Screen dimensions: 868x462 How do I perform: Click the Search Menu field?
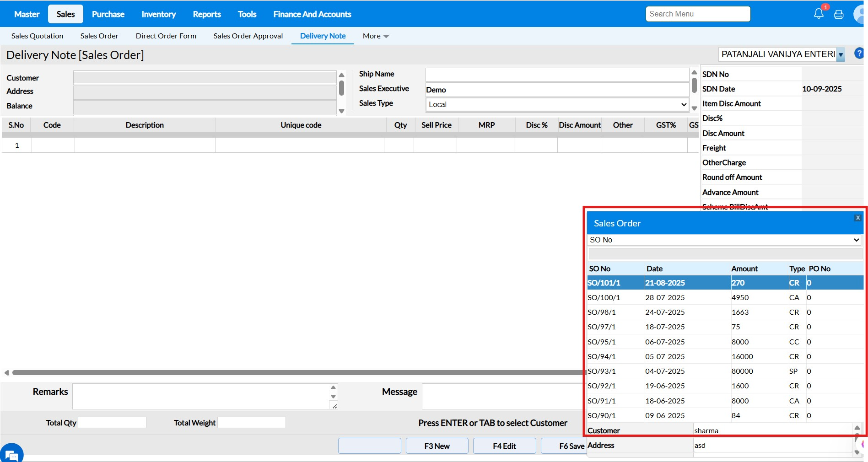(698, 14)
